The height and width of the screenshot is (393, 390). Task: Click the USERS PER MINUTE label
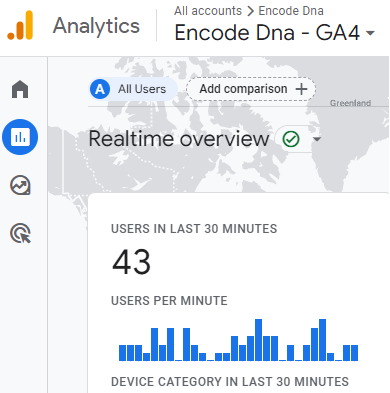[169, 301]
